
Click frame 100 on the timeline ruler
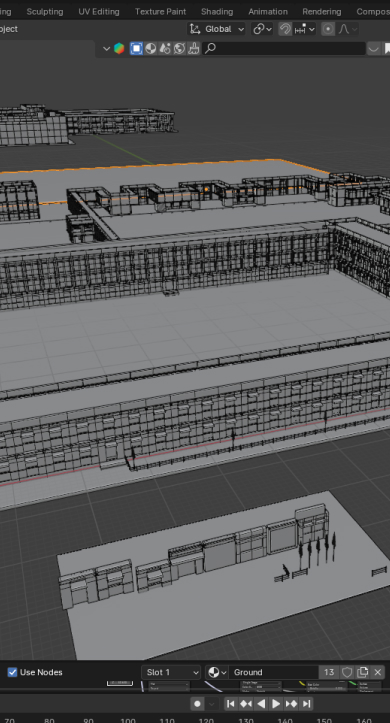click(x=128, y=720)
